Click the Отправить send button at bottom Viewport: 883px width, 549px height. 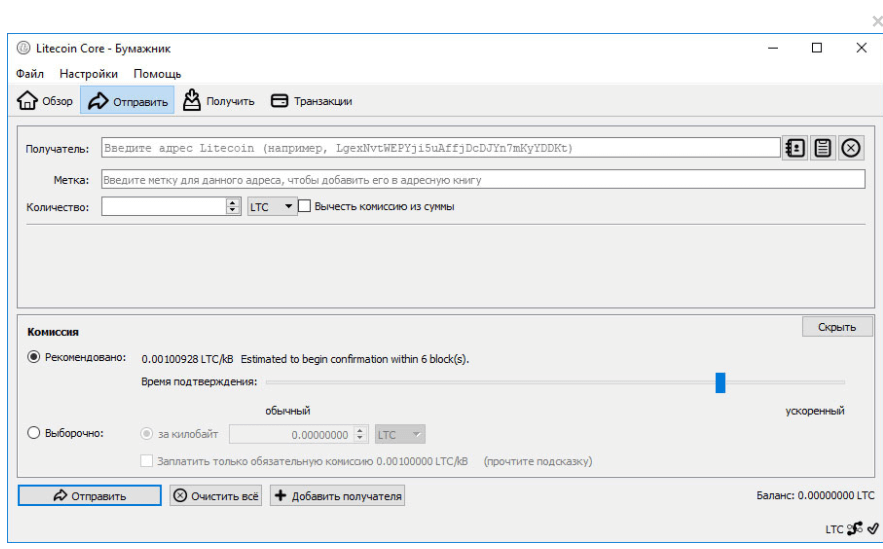point(90,496)
